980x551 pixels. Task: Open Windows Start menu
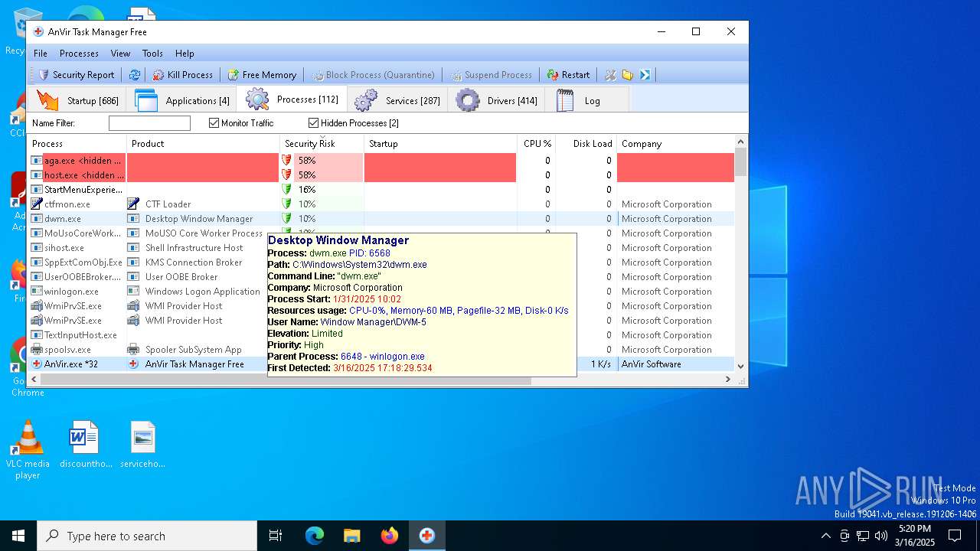tap(18, 536)
